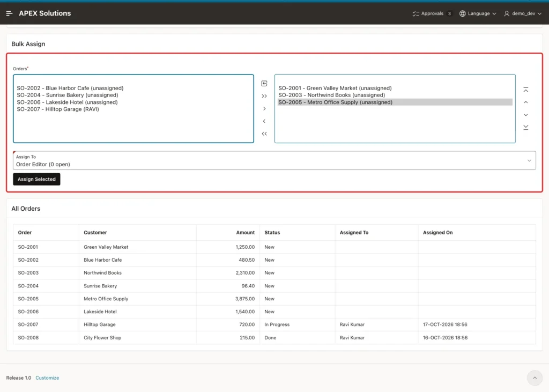Sort by the Customer column header
549x392 pixels.
95,233
